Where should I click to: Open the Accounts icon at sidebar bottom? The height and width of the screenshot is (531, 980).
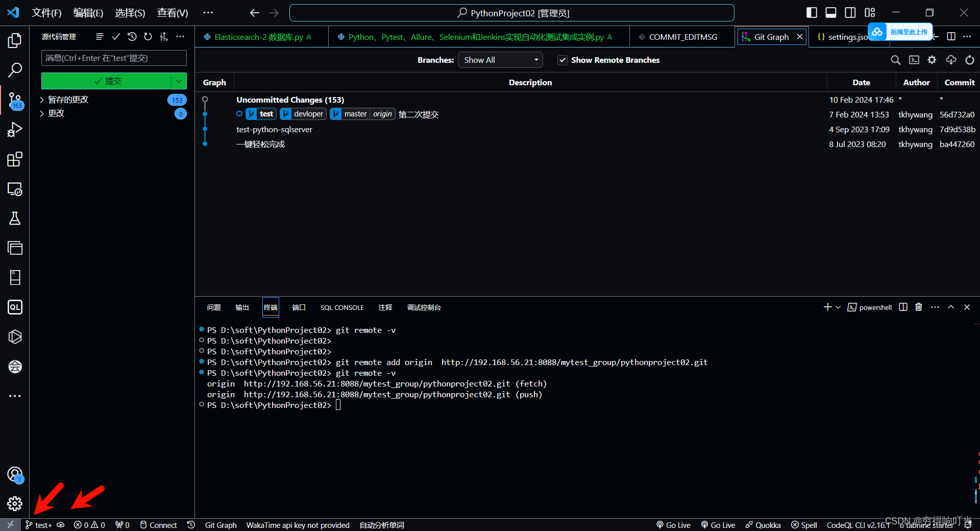(x=15, y=475)
